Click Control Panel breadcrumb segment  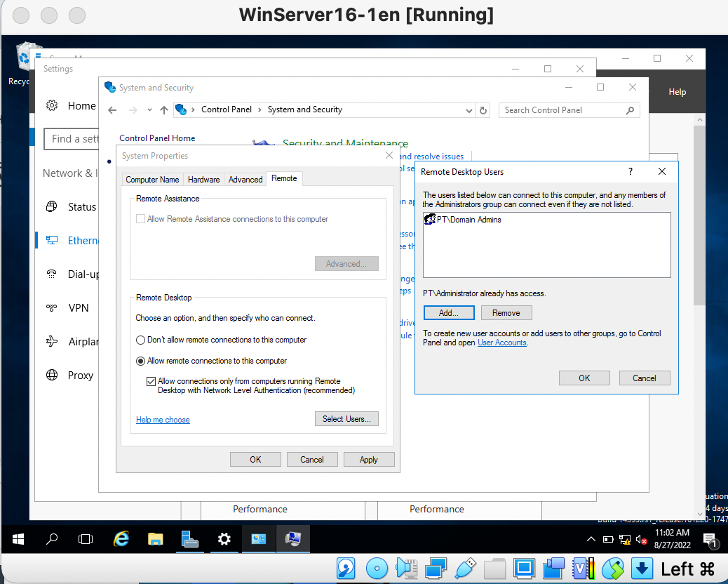(x=226, y=109)
